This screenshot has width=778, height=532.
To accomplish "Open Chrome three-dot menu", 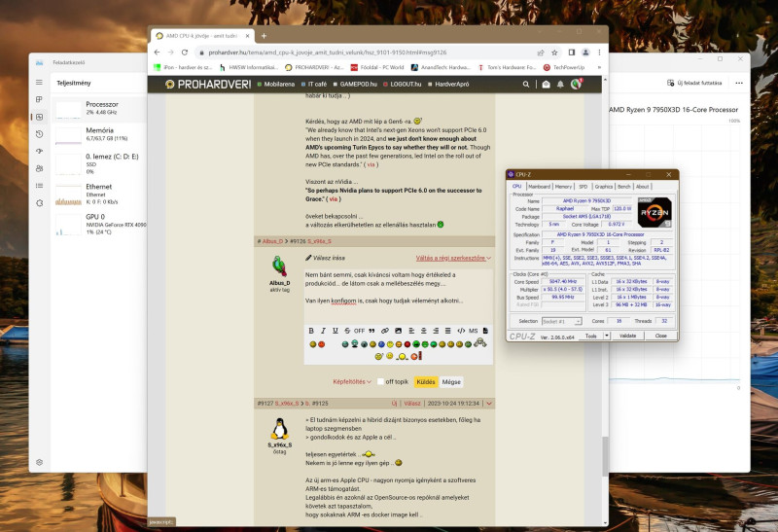I will 599,53.
